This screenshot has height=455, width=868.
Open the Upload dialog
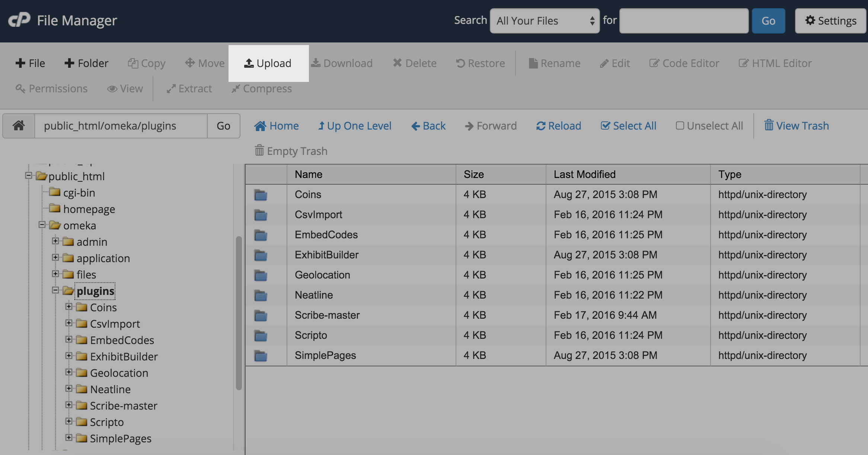[x=268, y=63]
